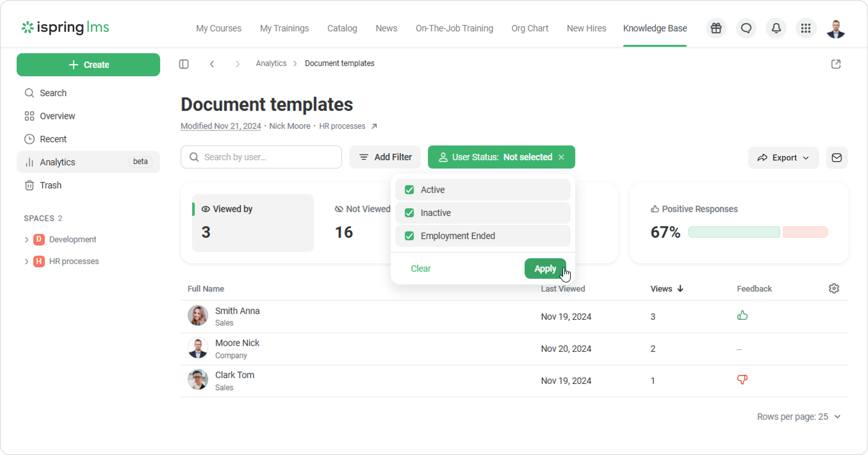868x455 pixels.
Task: Uncheck the Inactive status checkbox
Action: [409, 213]
